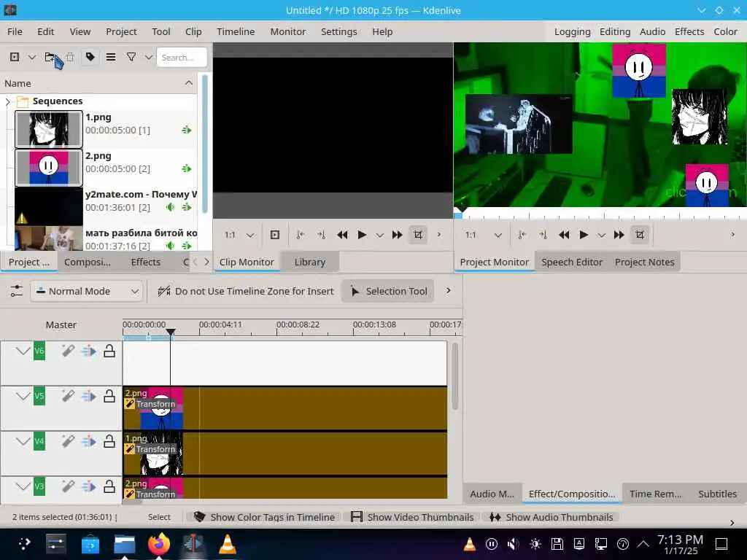Image resolution: width=747 pixels, height=560 pixels.
Task: Open the bin options hamburger menu
Action: click(111, 57)
